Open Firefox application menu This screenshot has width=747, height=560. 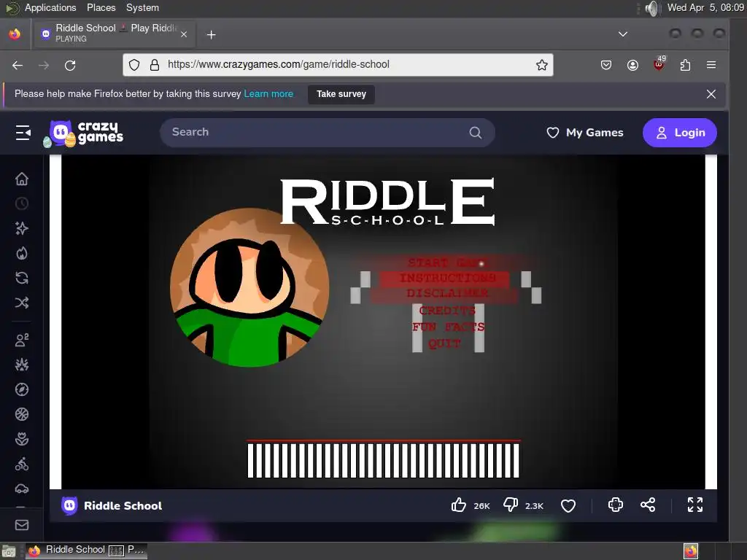click(x=711, y=65)
